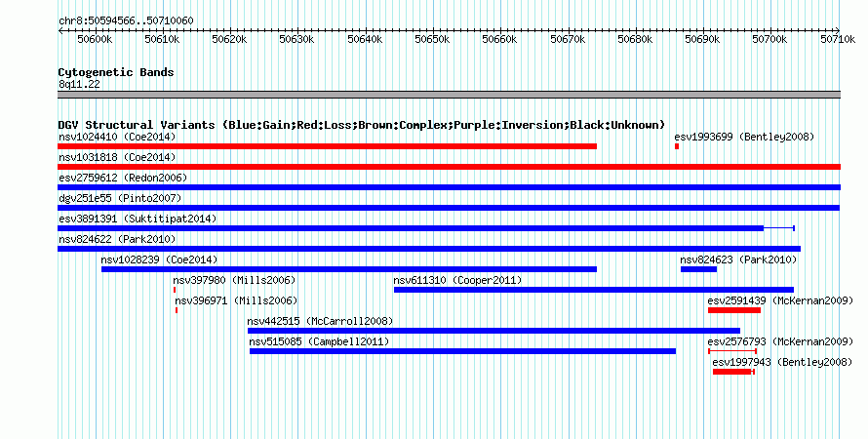
Task: Click the 50630k ruler tick label
Action: pyautogui.click(x=297, y=39)
